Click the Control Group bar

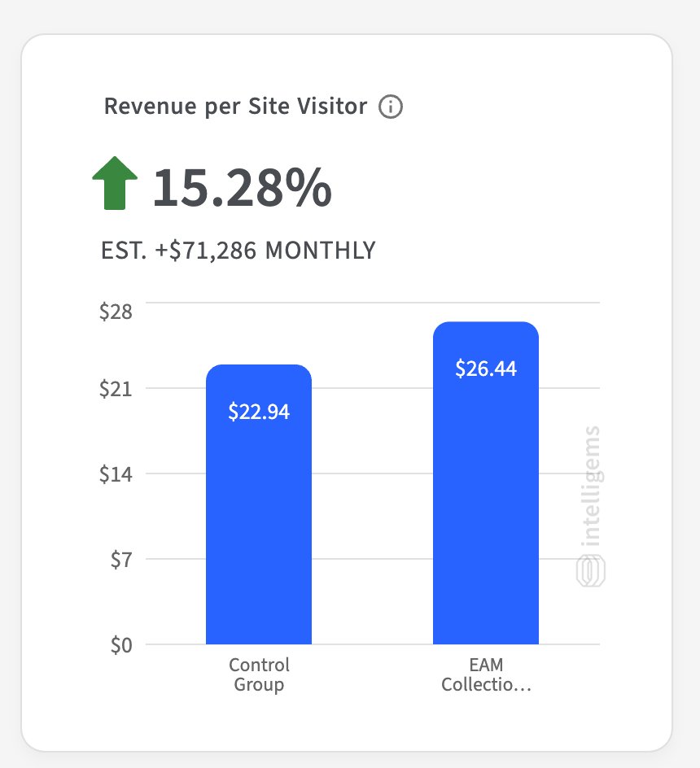pyautogui.click(x=259, y=504)
